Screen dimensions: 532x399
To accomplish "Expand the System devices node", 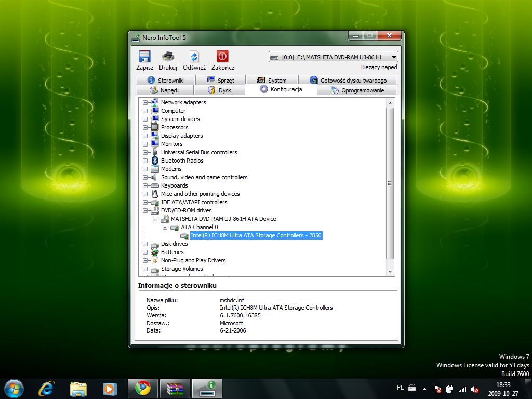I will 145,119.
